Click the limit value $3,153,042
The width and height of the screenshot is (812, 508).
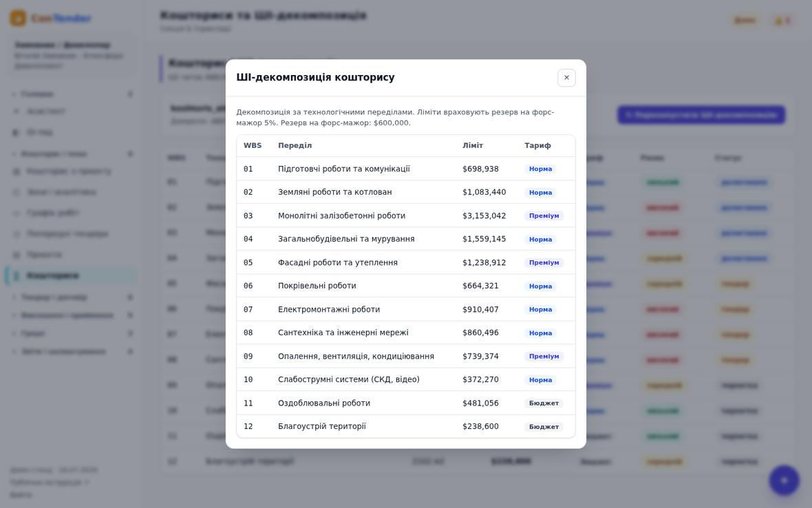pyautogui.click(x=484, y=215)
